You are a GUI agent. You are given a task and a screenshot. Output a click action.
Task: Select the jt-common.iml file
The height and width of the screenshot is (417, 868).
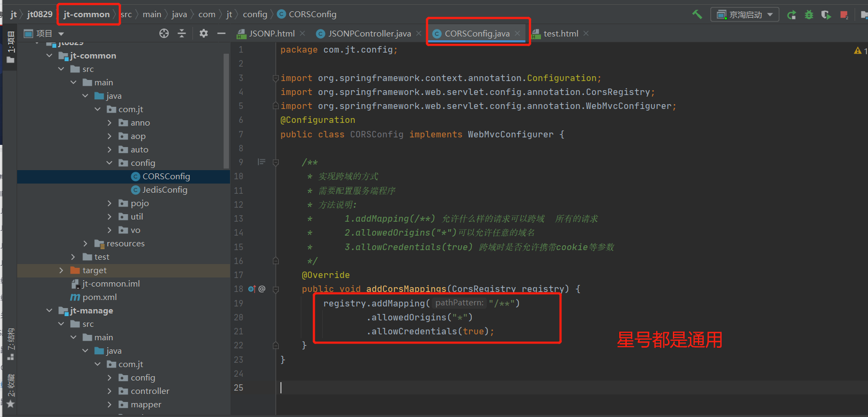(105, 284)
